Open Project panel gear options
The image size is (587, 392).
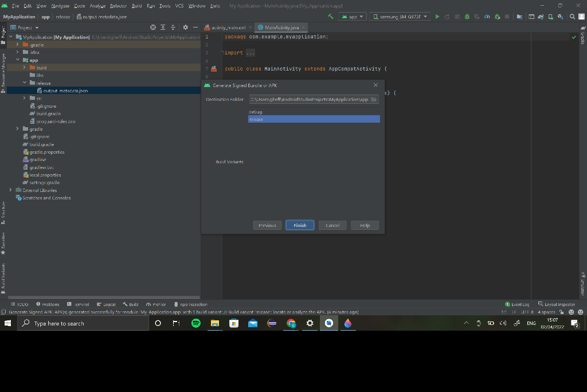185,28
